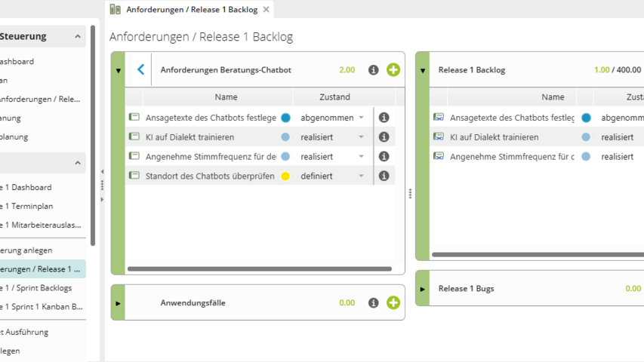Open Zustand dropdown showing abgenommen

click(361, 118)
